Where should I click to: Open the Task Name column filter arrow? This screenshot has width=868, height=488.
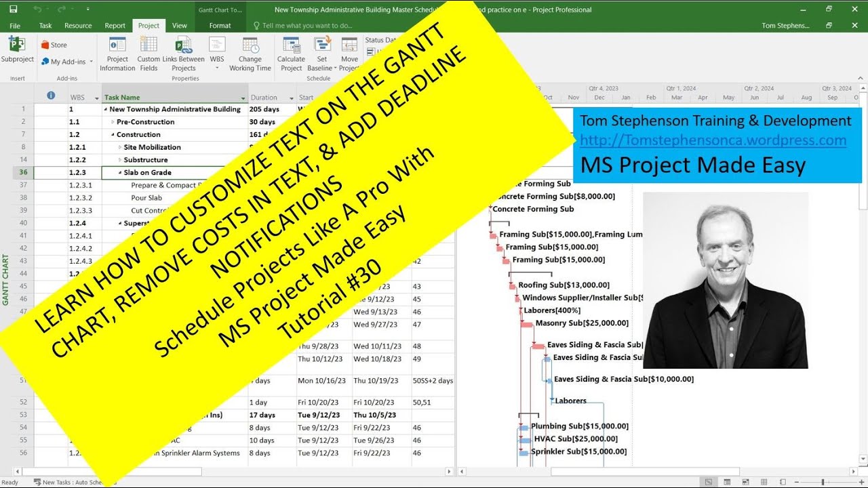(x=243, y=98)
